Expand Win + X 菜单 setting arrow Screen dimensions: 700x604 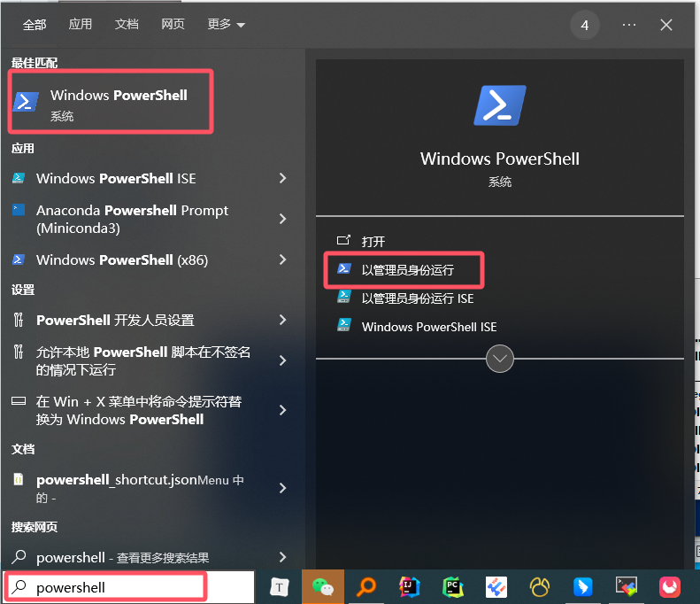282,410
